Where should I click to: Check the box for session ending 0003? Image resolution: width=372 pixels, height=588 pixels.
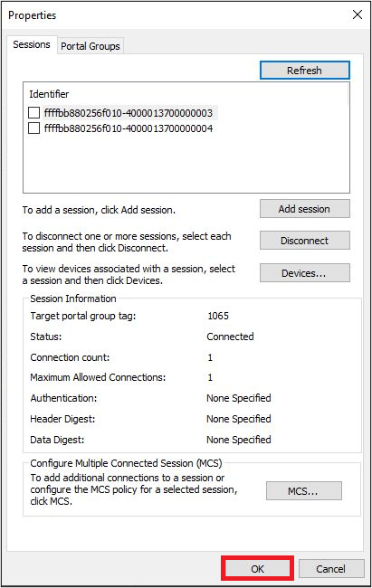point(33,112)
